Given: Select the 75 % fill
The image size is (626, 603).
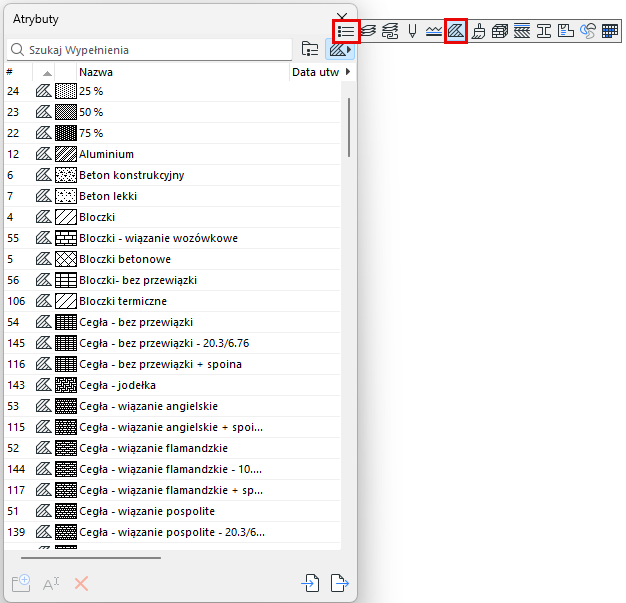Looking at the screenshot, I should pyautogui.click(x=172, y=133).
